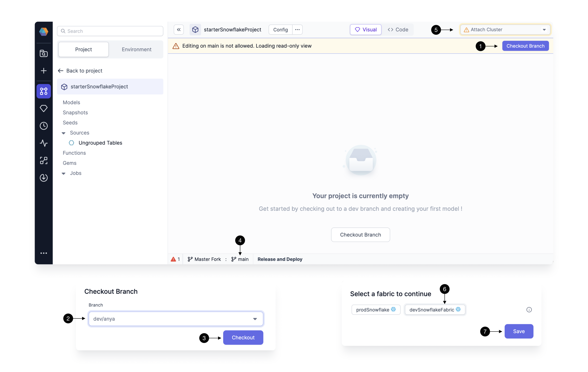Open the Gems section in the tree
The image size is (588, 372).
(70, 163)
